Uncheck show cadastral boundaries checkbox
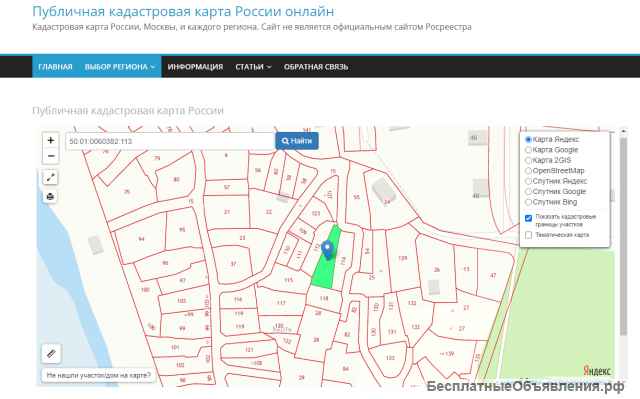 click(x=528, y=218)
